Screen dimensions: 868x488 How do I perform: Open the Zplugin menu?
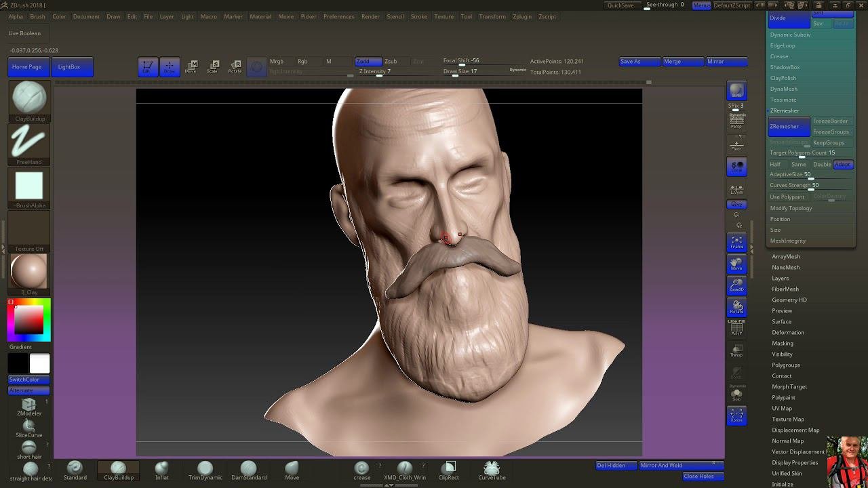(521, 16)
